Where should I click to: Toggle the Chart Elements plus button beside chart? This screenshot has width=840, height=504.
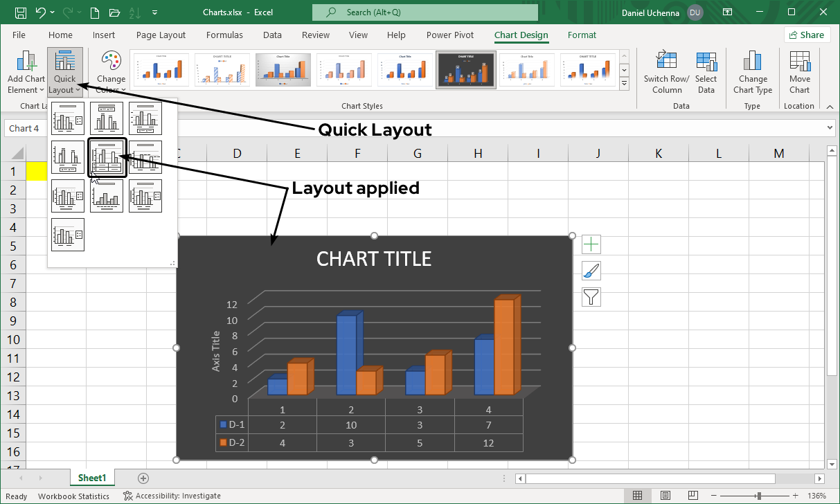[591, 244]
